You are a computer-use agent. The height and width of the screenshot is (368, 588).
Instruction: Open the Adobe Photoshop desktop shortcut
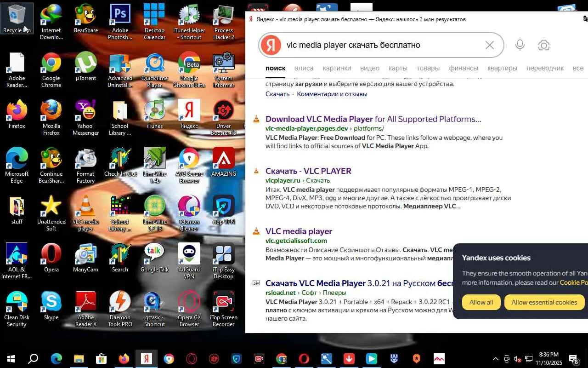[x=120, y=22]
